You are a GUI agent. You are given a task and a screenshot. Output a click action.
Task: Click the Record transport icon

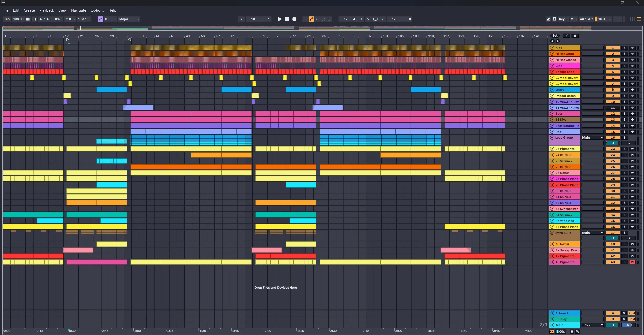tap(294, 19)
